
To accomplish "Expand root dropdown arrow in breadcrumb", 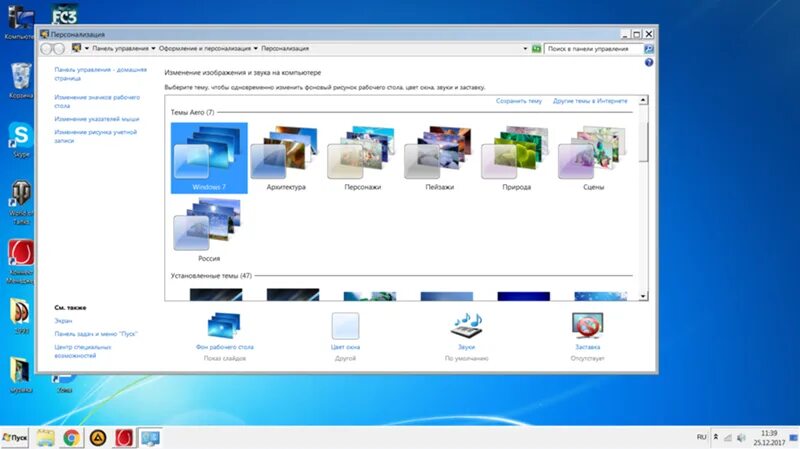I will click(87, 48).
